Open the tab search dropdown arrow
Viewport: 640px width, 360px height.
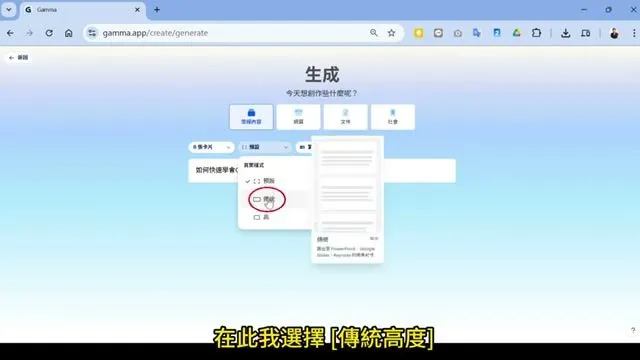[9, 9]
